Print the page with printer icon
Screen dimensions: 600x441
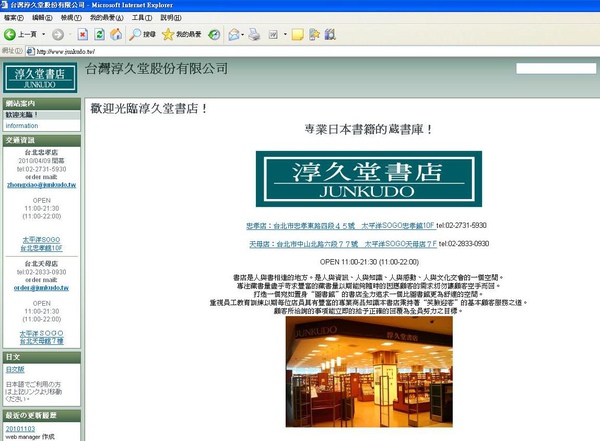(x=254, y=34)
